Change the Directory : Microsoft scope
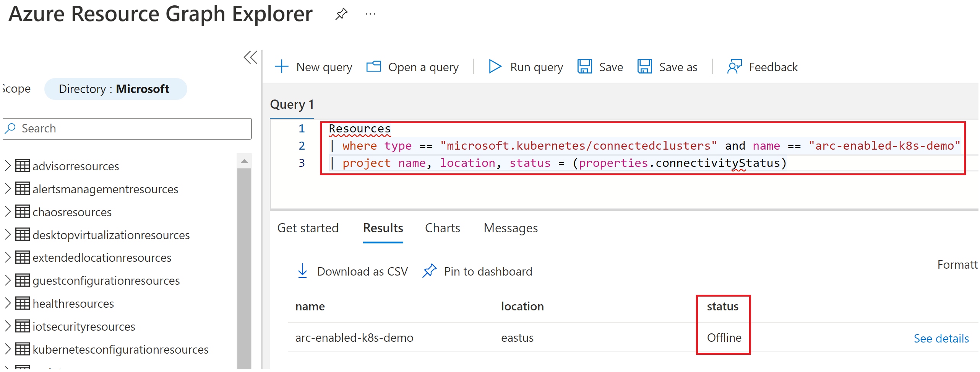This screenshot has width=980, height=372. [x=115, y=89]
